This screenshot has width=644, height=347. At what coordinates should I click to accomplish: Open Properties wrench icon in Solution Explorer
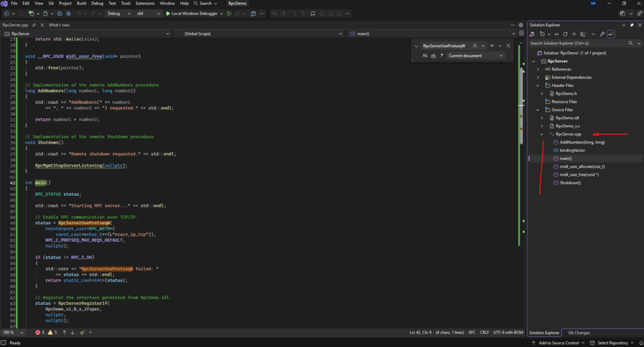coord(602,34)
